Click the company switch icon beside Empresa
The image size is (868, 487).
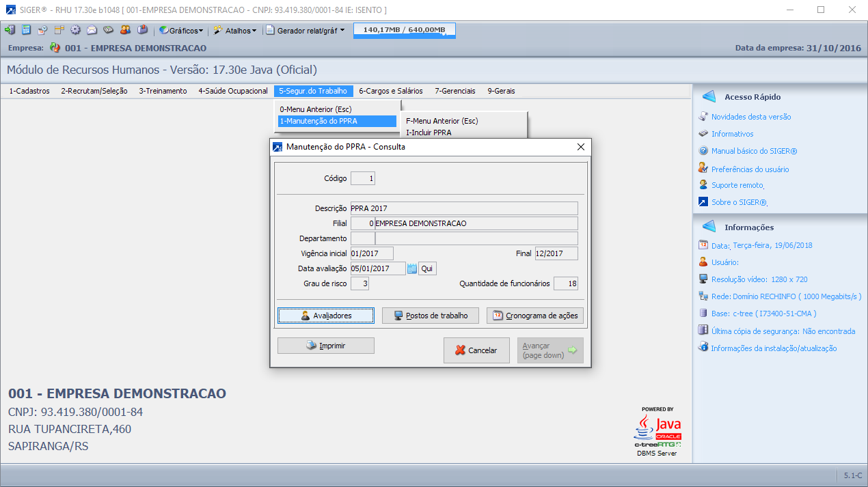[55, 48]
